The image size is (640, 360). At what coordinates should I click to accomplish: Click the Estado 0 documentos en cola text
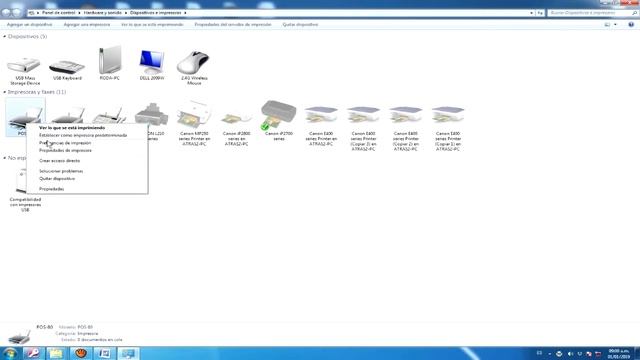[91, 340]
